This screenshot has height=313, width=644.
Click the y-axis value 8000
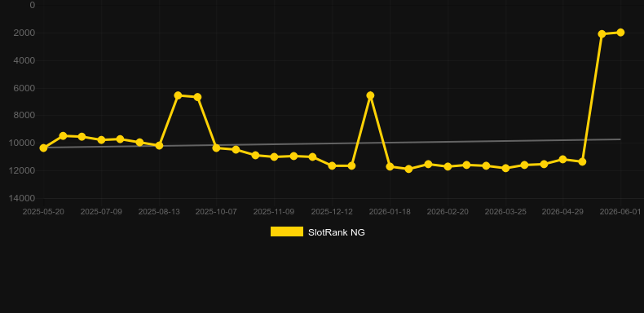pos(24,116)
